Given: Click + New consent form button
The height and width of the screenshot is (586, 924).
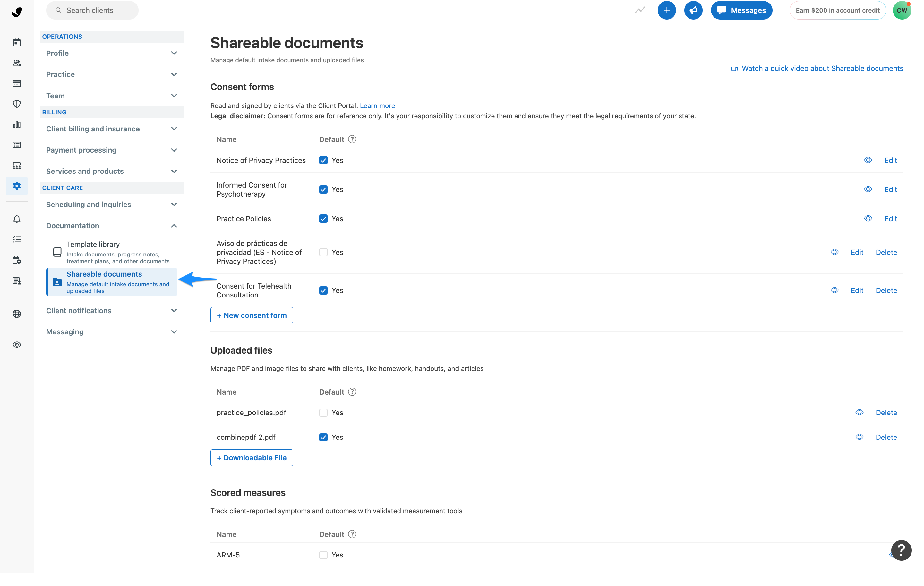Looking at the screenshot, I should pos(252,315).
